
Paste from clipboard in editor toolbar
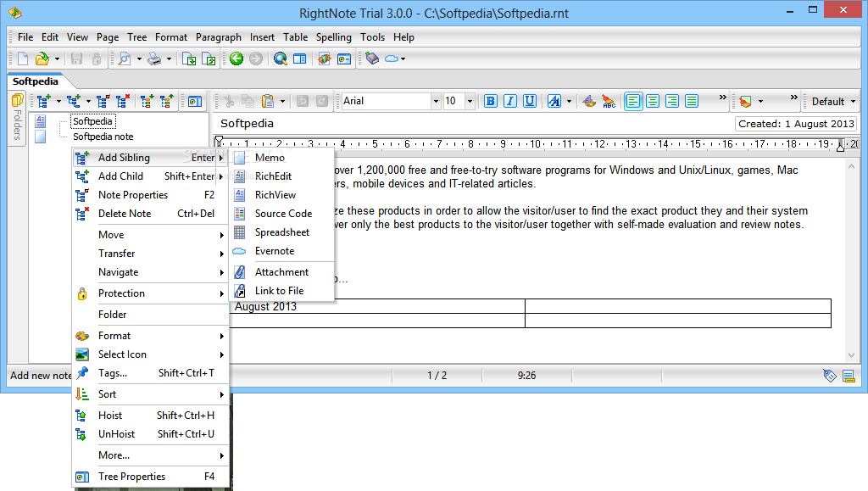coord(268,101)
